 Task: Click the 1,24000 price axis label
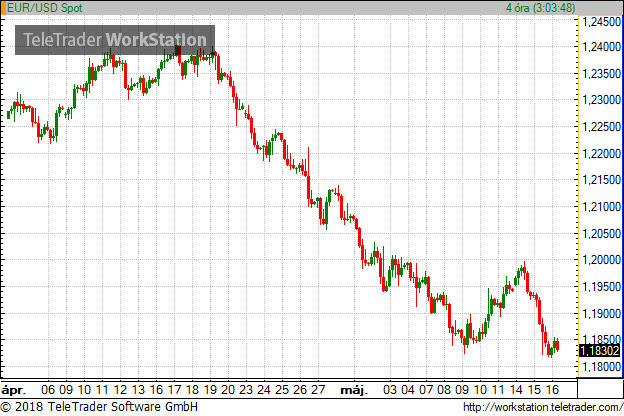(601, 47)
